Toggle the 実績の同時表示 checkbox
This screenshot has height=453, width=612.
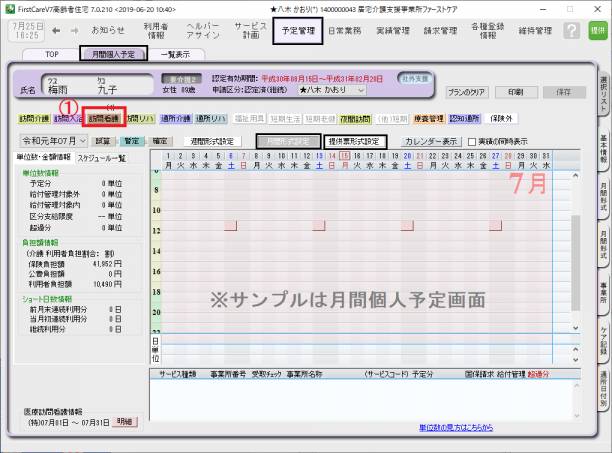click(x=473, y=142)
